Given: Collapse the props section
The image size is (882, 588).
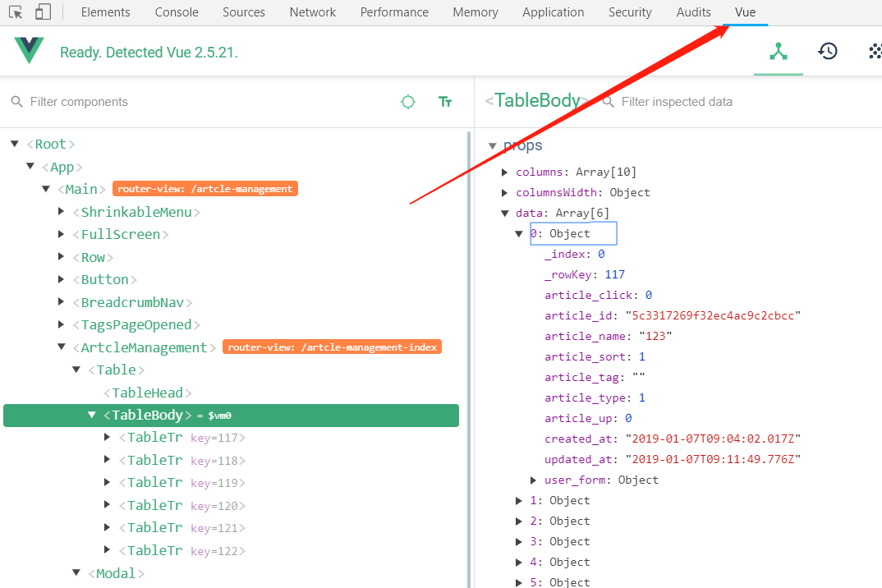Looking at the screenshot, I should (493, 145).
